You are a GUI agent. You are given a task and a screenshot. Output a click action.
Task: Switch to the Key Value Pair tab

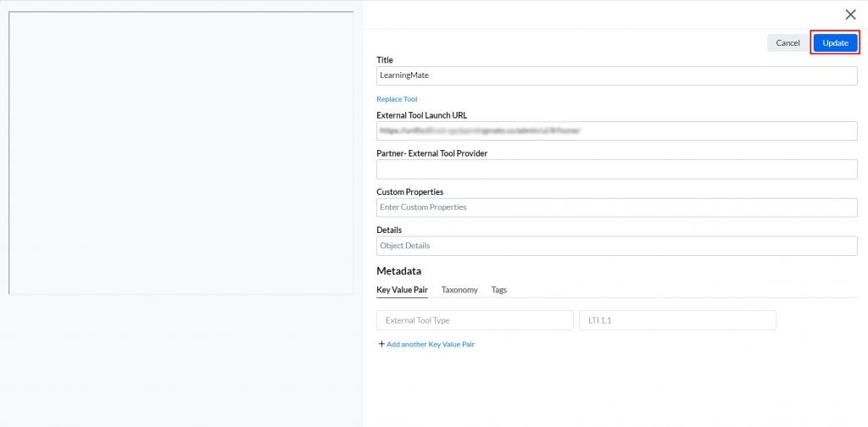tap(402, 290)
